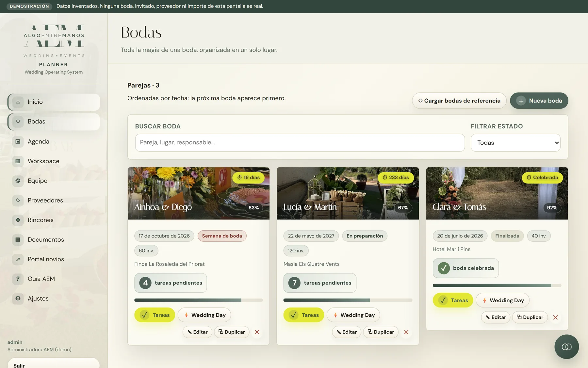The width and height of the screenshot is (588, 368).
Task: Open Wedding Day for Lucía & Martín
Action: [353, 315]
